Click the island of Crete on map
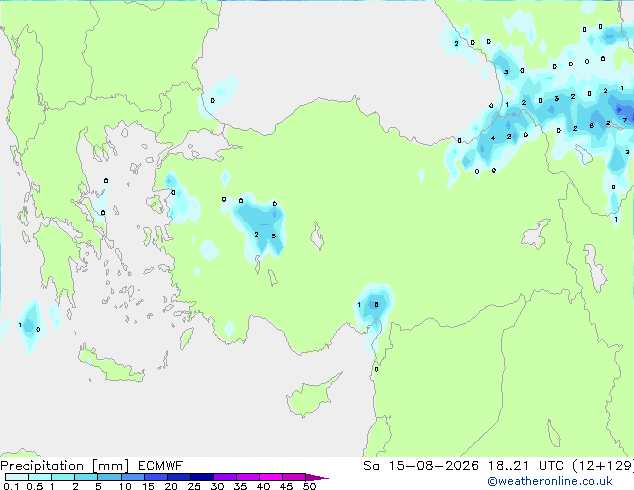Screen dimensions: 634x490 click(111, 366)
